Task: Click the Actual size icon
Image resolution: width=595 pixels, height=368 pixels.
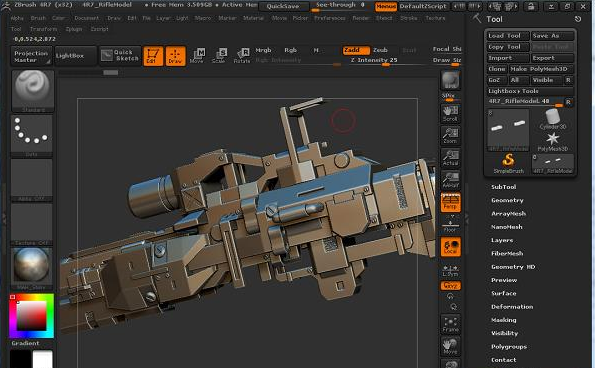Action: [x=450, y=157]
